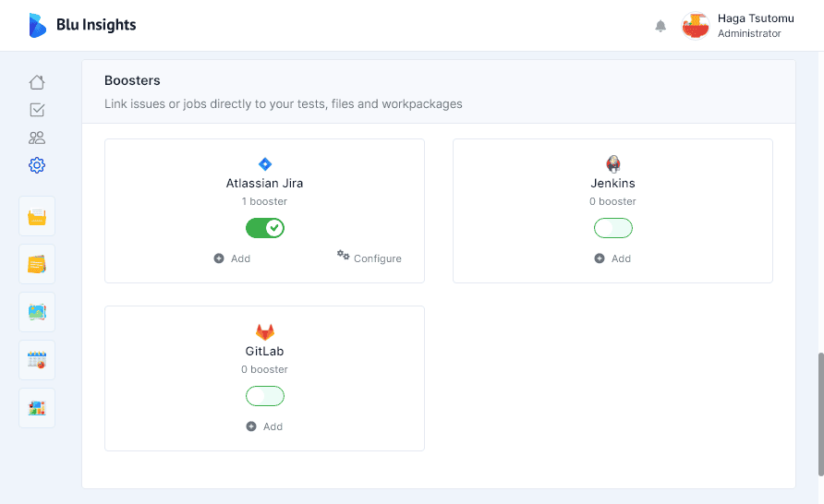Click Jenkins' '0 booster' count text
The height and width of the screenshot is (504, 824).
[x=612, y=201]
